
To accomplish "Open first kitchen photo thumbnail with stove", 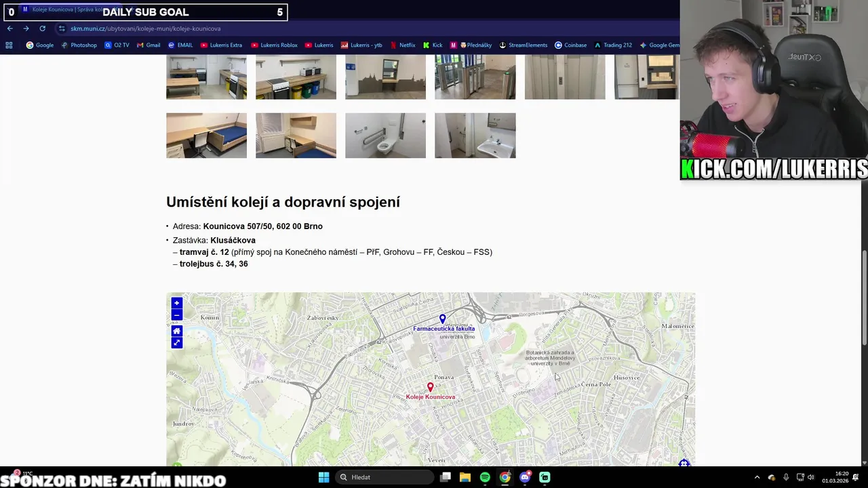I will (206, 77).
